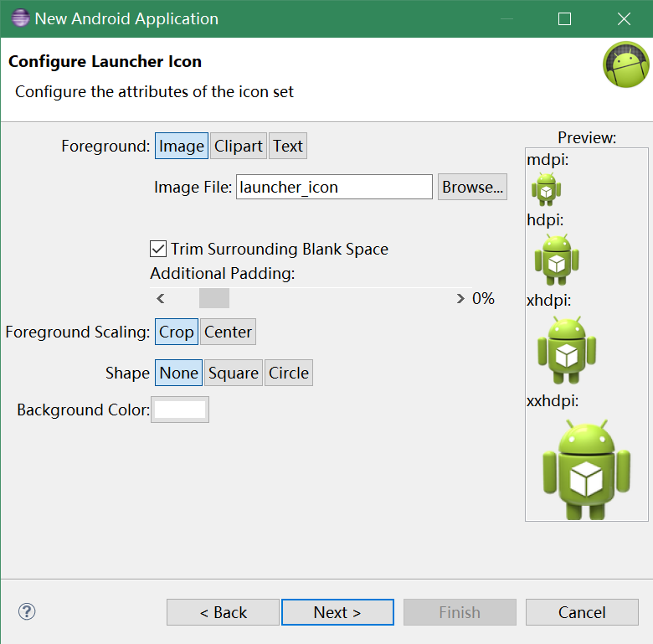653x644 pixels.
Task: Click the Android wizard banner icon
Action: point(625,64)
